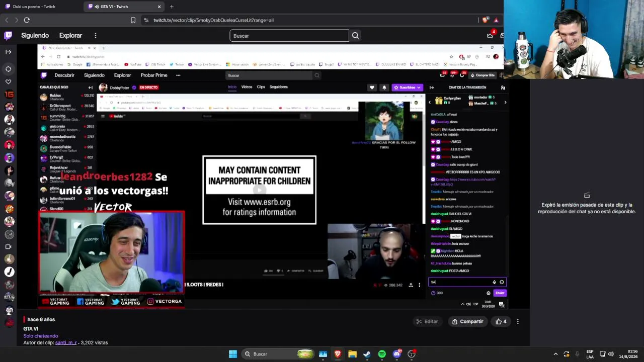This screenshot has width=644, height=362.
Task: Focus the Twitch Buscar search field
Action: [289, 36]
